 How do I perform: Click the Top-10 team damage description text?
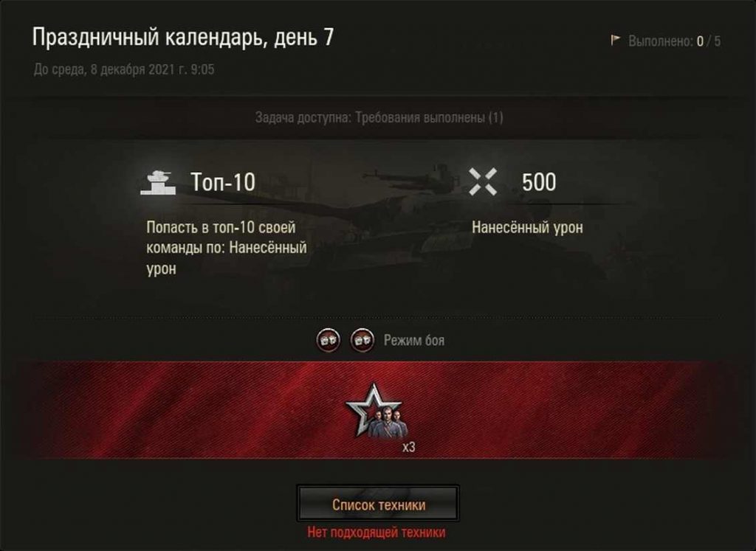(x=226, y=248)
